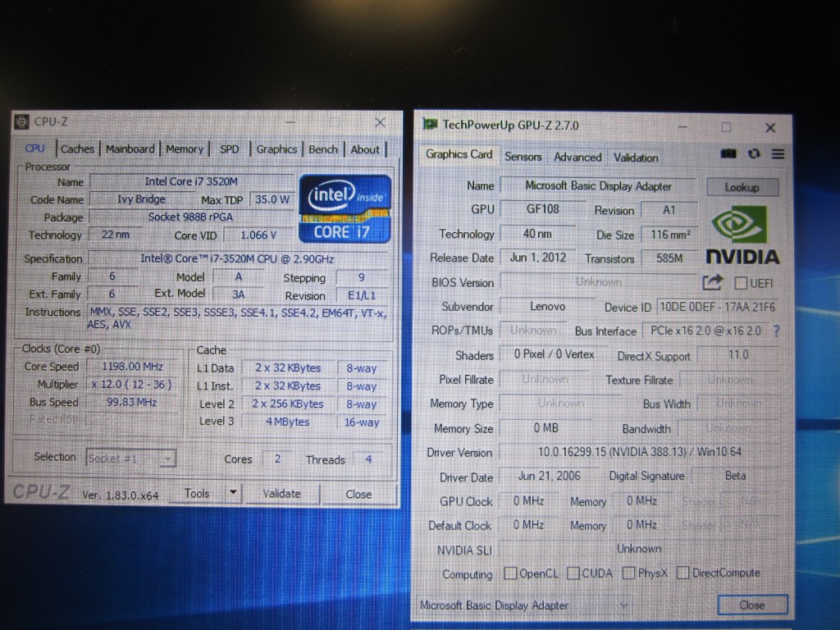The image size is (840, 630).
Task: Click the Bus Interface value 'PCIe x16 2.0 @ x16 2.0'
Action: coord(705,331)
